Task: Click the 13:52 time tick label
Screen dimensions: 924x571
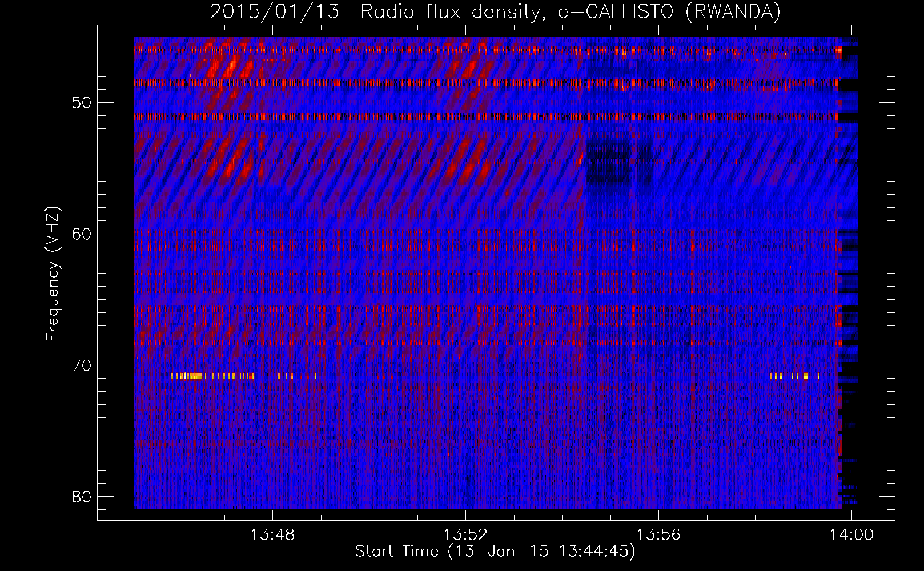Action: pyautogui.click(x=466, y=535)
